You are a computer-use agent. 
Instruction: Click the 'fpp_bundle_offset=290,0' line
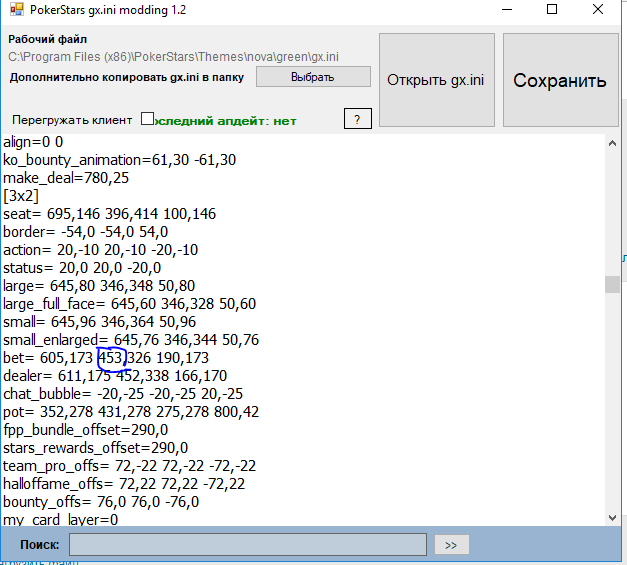(x=86, y=430)
